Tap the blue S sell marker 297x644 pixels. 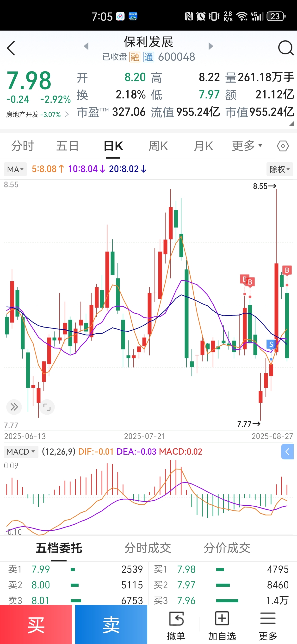[x=271, y=344]
